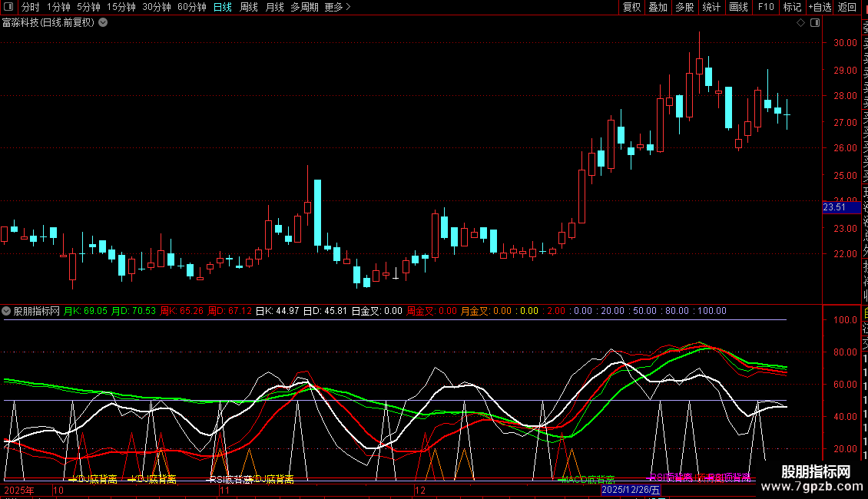Click the 标记 mark button
Image resolution: width=868 pixels, height=499 pixels.
tap(792, 7)
